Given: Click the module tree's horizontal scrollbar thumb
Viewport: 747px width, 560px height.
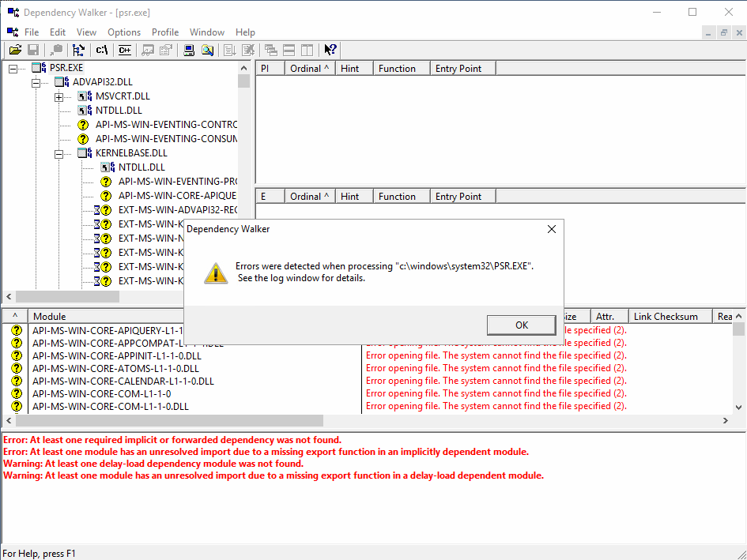Looking at the screenshot, I should coord(68,297).
